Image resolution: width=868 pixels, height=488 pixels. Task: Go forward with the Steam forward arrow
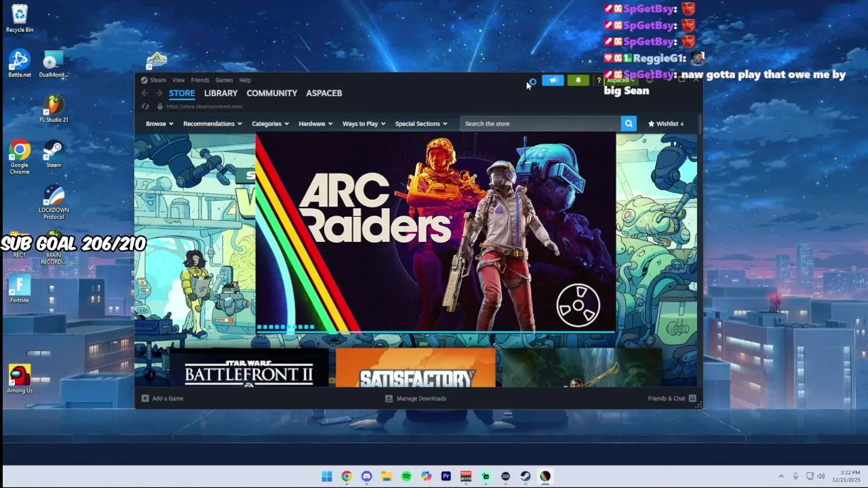point(158,93)
